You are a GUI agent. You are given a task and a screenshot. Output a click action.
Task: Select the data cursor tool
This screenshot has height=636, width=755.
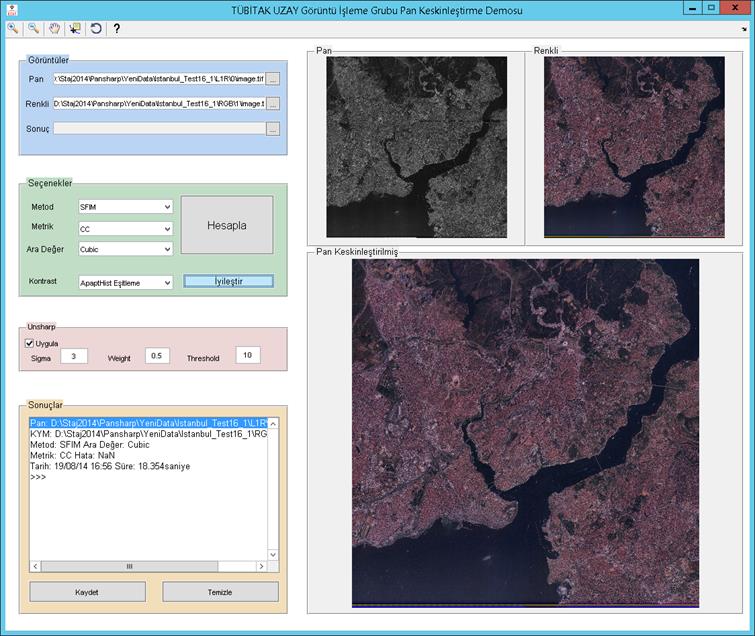tap(75, 28)
